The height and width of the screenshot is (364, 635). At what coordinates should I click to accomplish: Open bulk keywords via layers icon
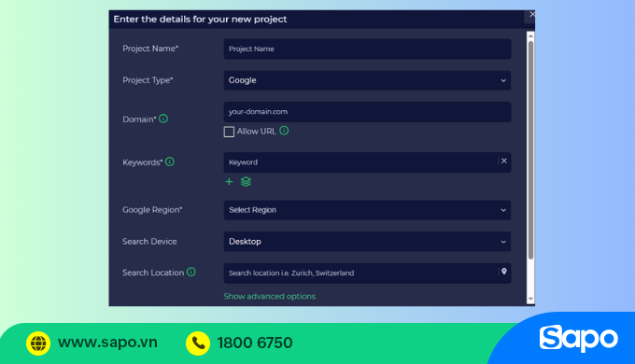pos(246,182)
